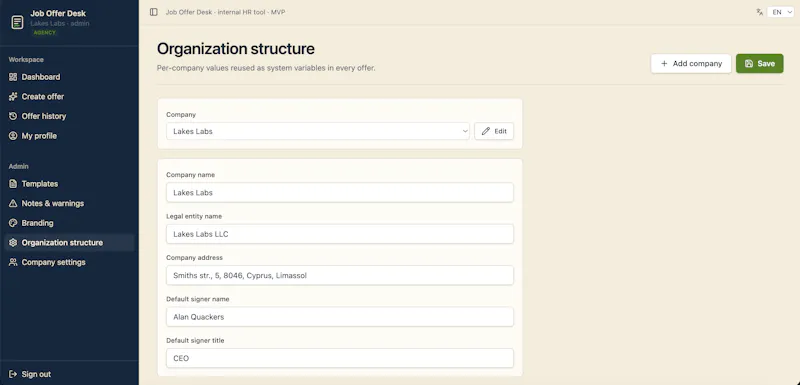This screenshot has height=385, width=800.
Task: Click Add company button
Action: [691, 64]
